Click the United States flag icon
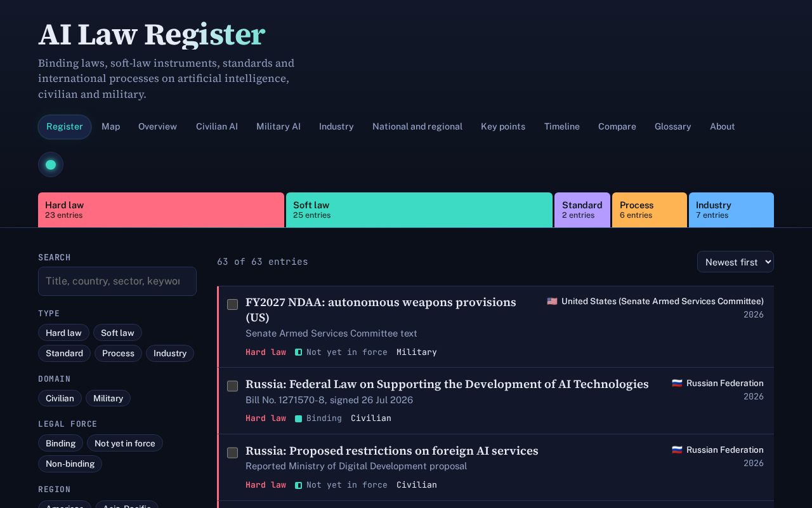812x508 pixels. [x=552, y=302]
